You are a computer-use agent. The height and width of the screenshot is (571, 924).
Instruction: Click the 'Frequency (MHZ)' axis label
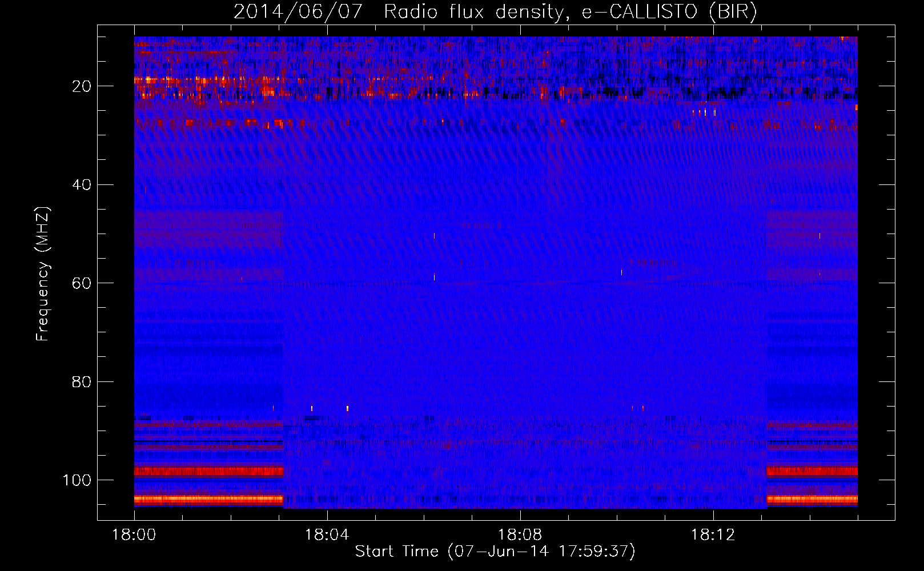pyautogui.click(x=43, y=274)
